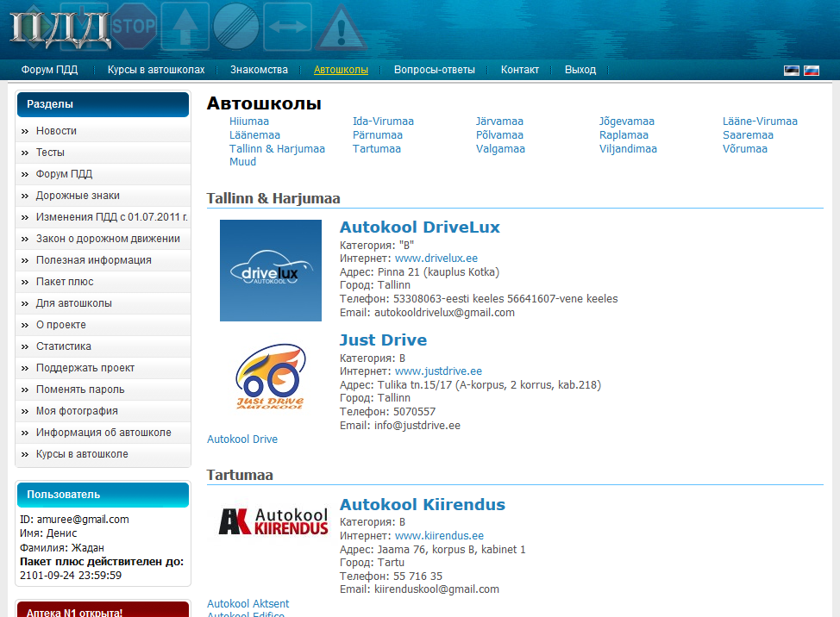Image resolution: width=840 pixels, height=617 pixels.
Task: Select email autokooldrivelux@gmail.com text
Action: [x=444, y=313]
